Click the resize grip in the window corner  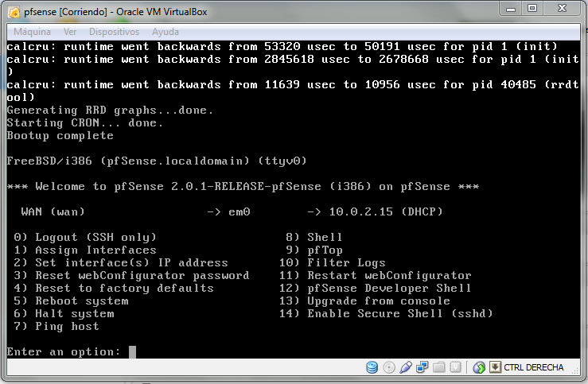coord(578,374)
